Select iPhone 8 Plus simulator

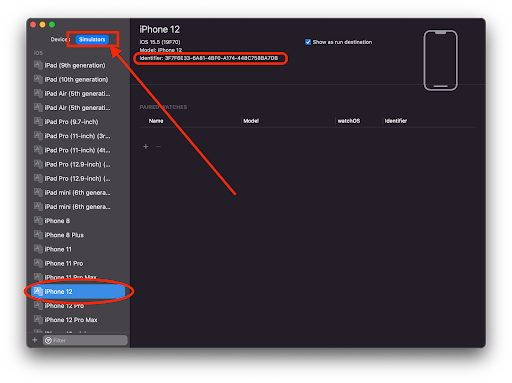pyautogui.click(x=78, y=235)
